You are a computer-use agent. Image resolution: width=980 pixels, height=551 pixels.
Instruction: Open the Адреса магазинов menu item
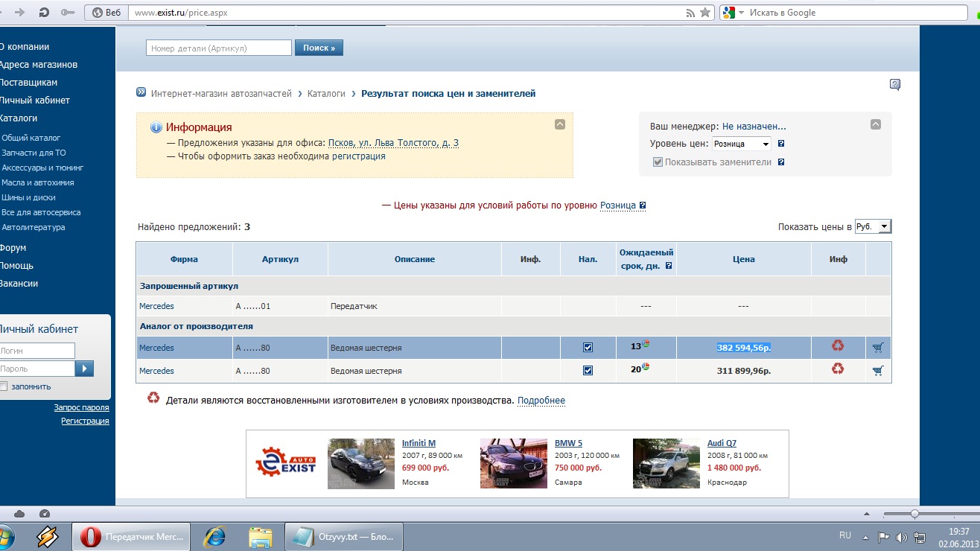(38, 65)
